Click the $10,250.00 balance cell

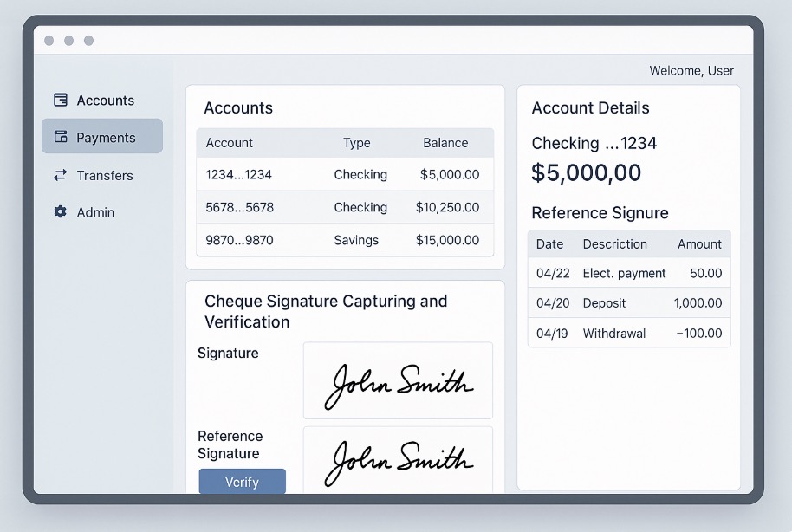447,207
